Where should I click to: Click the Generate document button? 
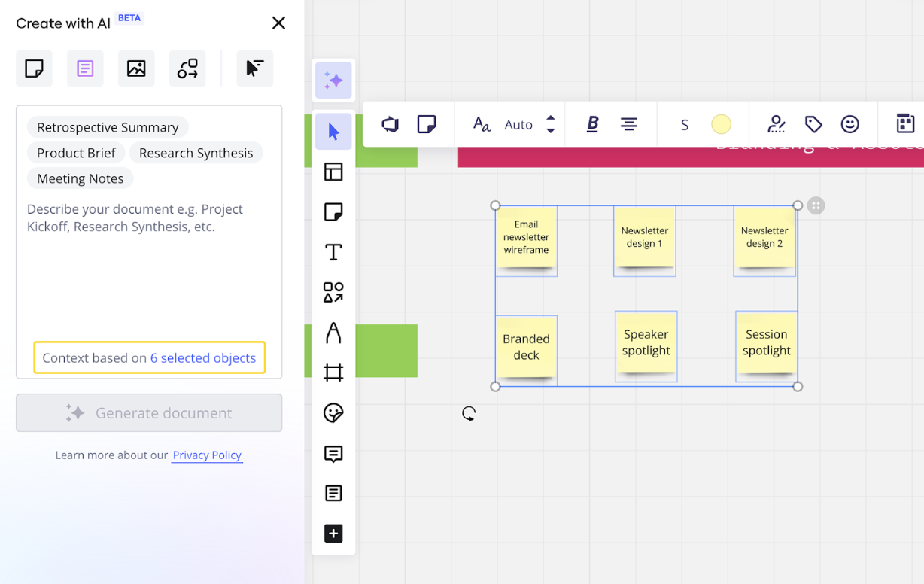coord(149,412)
